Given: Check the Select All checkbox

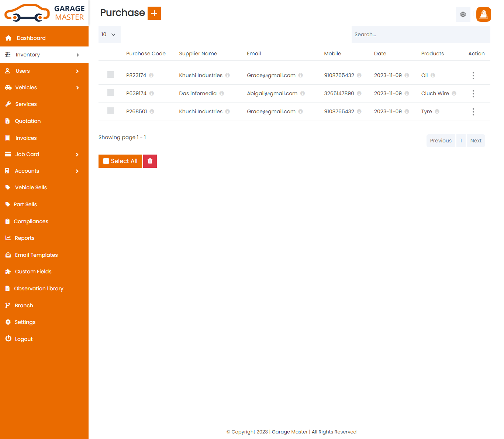Looking at the screenshot, I should (x=106, y=161).
